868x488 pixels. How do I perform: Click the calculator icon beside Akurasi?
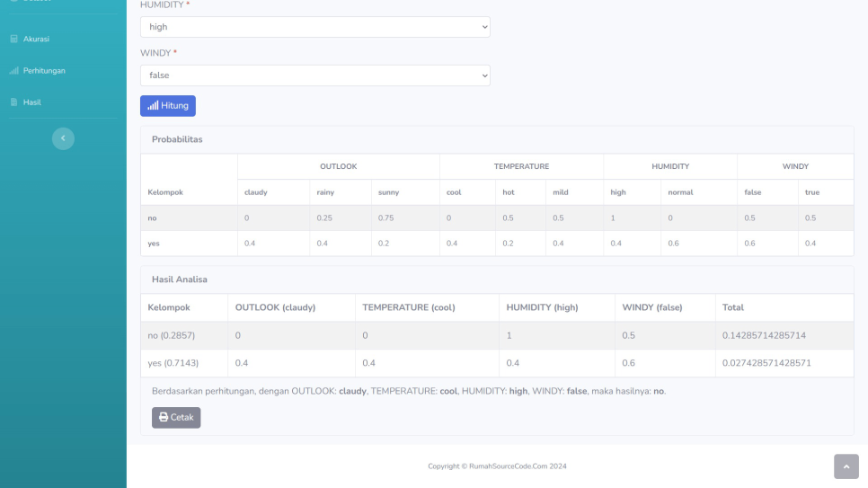point(13,39)
